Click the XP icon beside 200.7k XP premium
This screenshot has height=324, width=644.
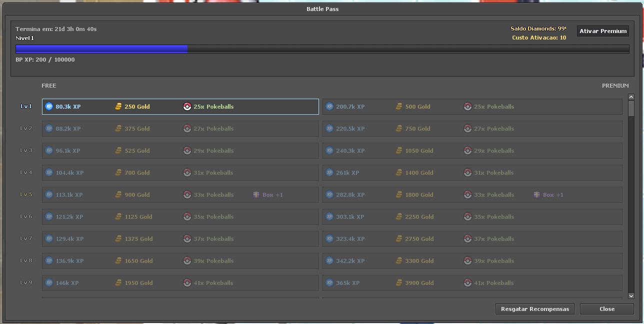(329, 107)
